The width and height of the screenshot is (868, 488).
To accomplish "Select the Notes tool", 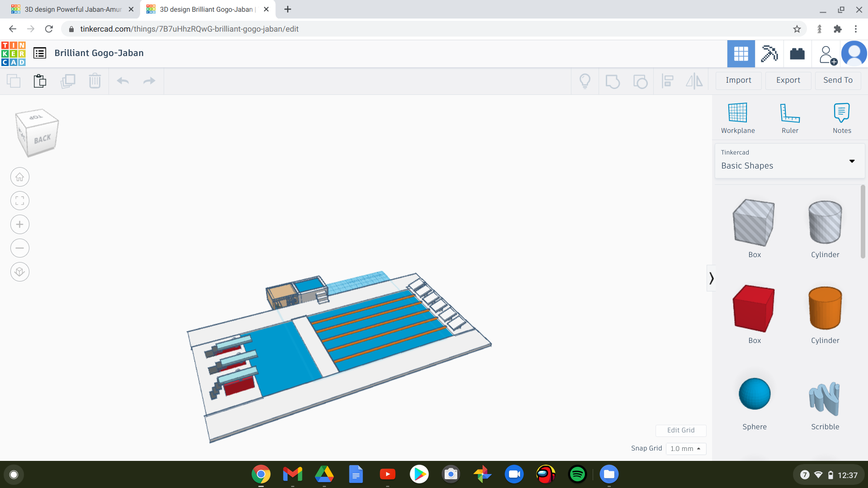I will 842,118.
